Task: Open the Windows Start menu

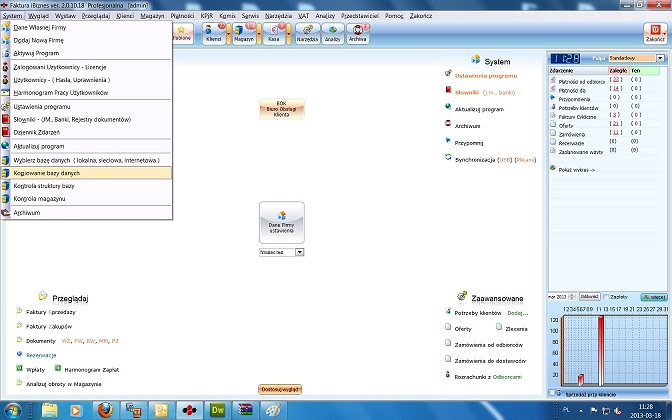Action: tap(13, 410)
